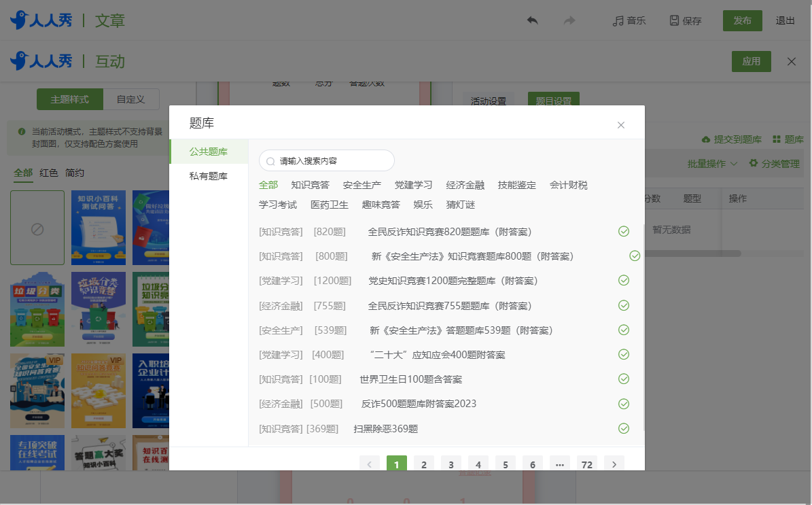Select yellow VIP 知识问答竞赛 theme thumbnail
Viewport: 812px width, 505px height.
pyautogui.click(x=99, y=391)
